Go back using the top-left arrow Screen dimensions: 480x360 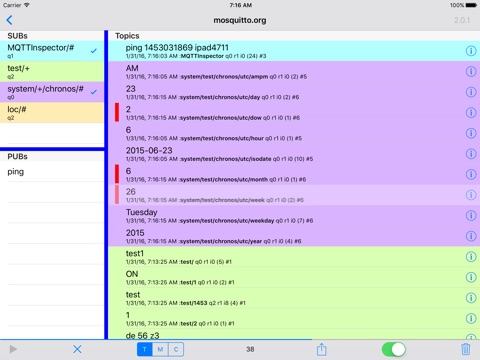coord(9,20)
